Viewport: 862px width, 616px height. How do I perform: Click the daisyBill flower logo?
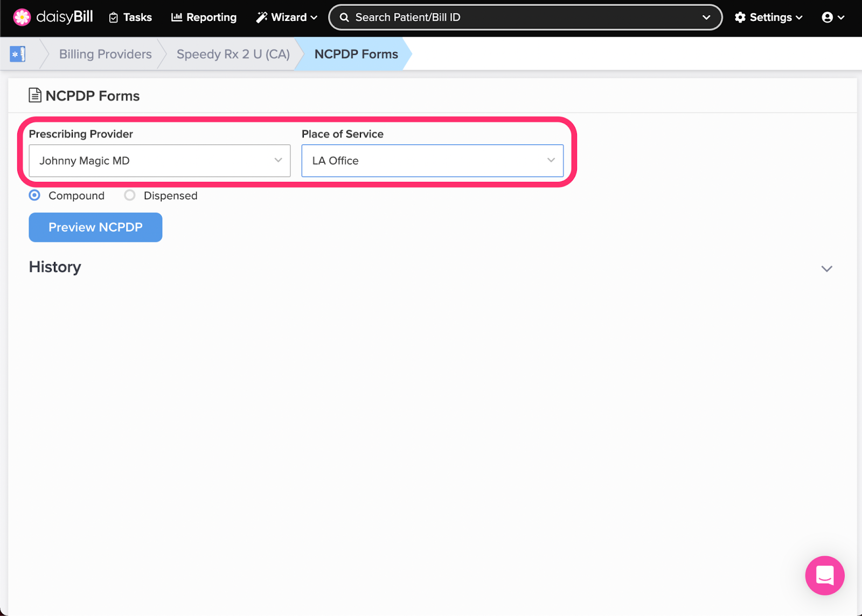point(22,17)
